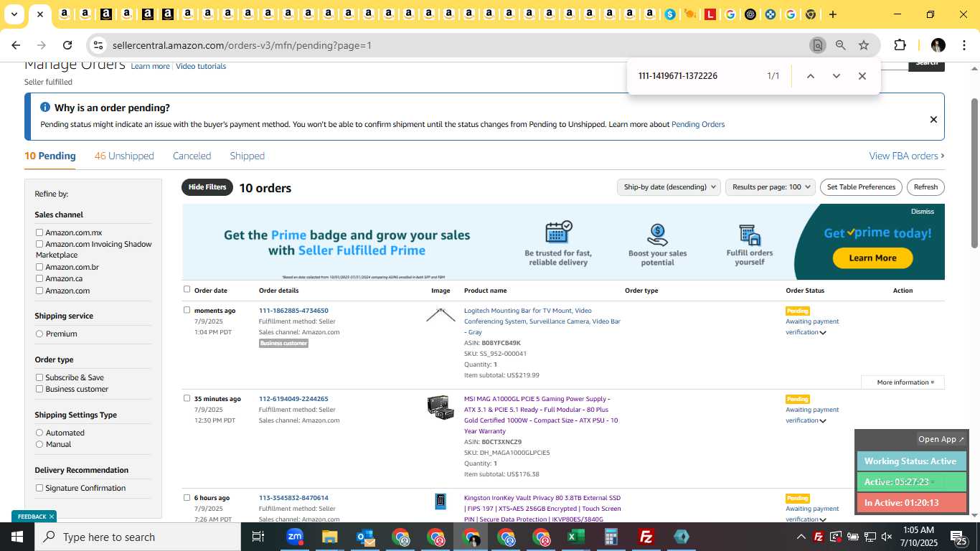
Task: Click the Hide Filters button
Action: pyautogui.click(x=207, y=187)
